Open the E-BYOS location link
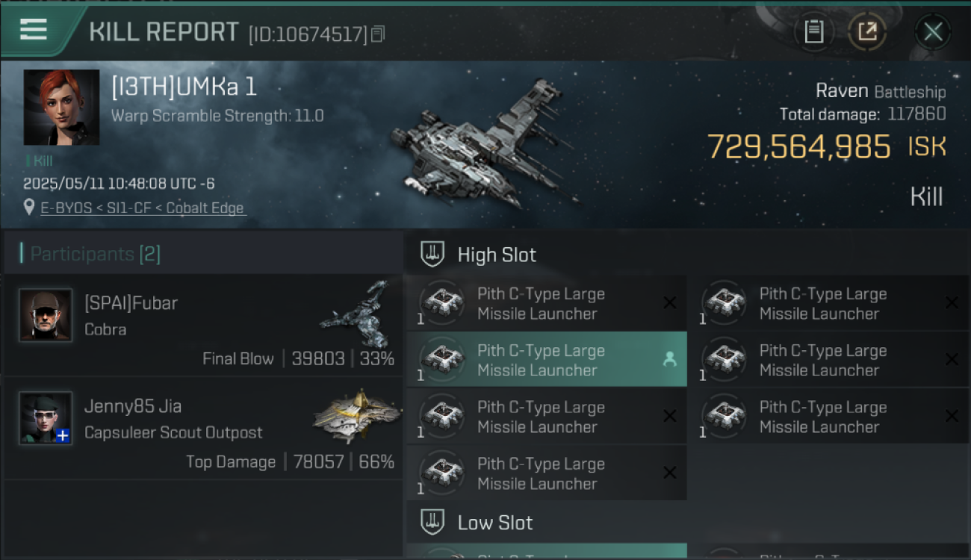971x560 pixels. (x=143, y=208)
